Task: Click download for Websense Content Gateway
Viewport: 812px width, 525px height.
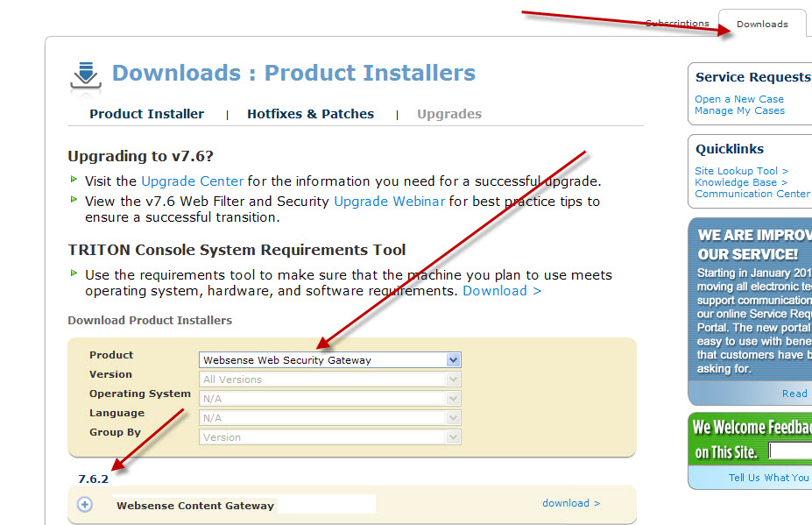Action: click(571, 503)
